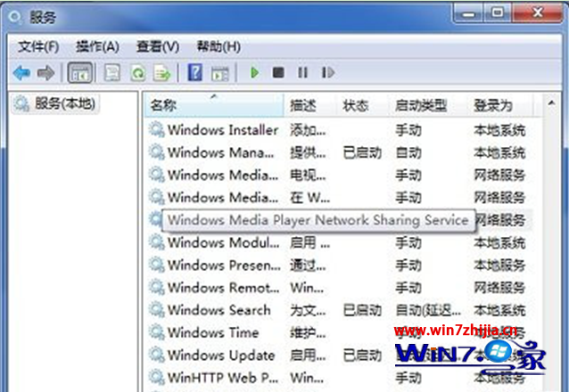This screenshot has height=392, width=569.
Task: Select the Windows Time service row
Action: point(339,332)
